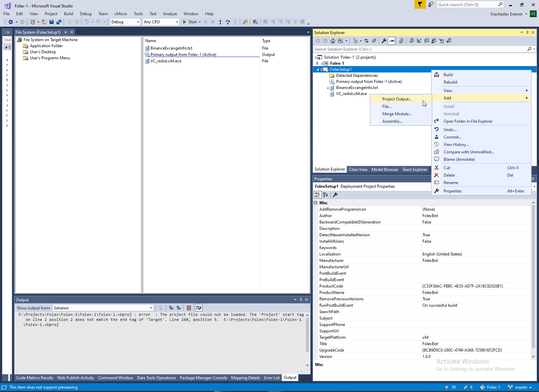
Task: Open the Show output from dropdown
Action: (103, 308)
